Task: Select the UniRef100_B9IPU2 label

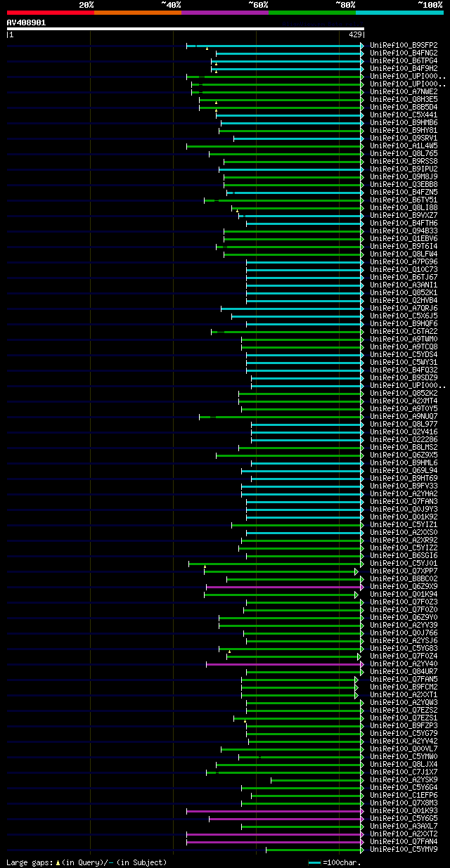Action: click(404, 169)
